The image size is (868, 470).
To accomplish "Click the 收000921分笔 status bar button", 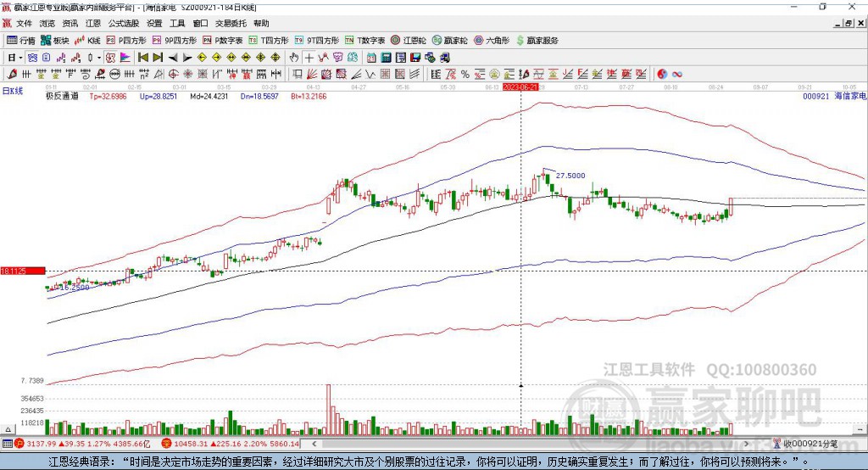I will coord(806,444).
